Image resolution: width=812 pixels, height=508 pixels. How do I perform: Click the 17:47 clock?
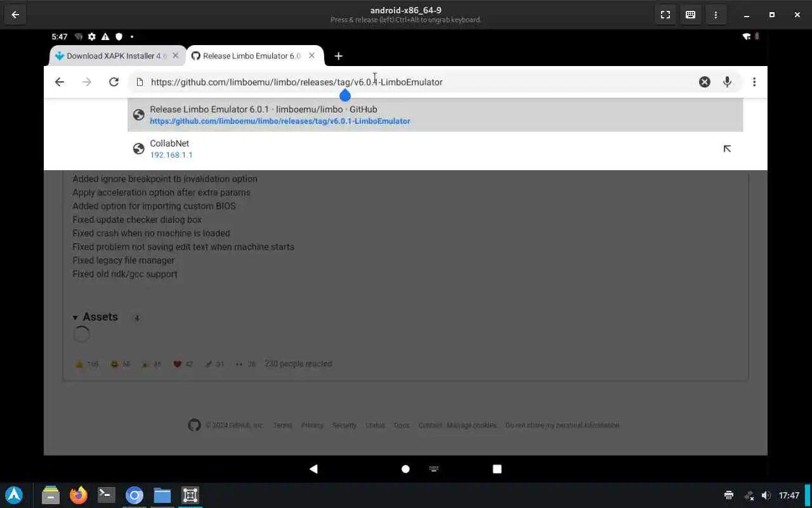[789, 495]
